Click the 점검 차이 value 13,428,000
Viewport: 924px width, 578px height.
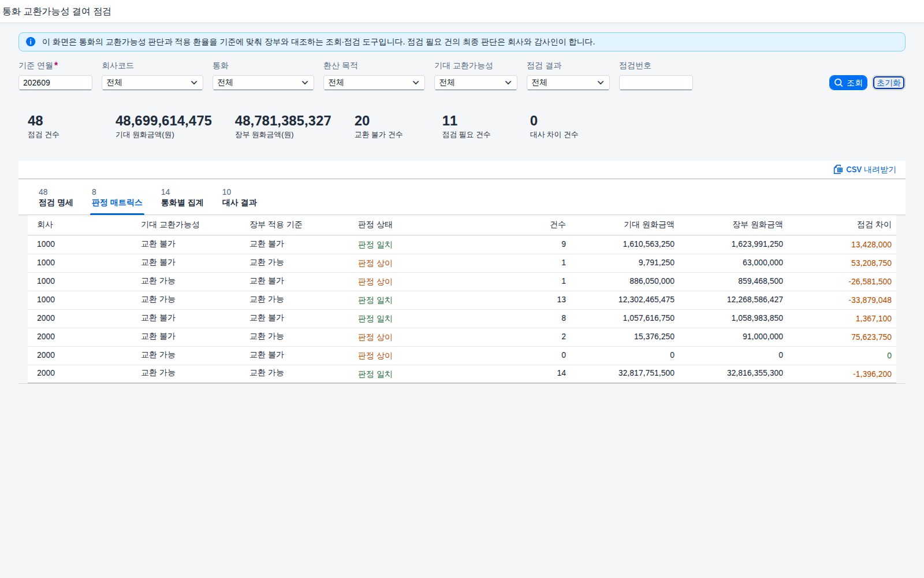click(871, 244)
